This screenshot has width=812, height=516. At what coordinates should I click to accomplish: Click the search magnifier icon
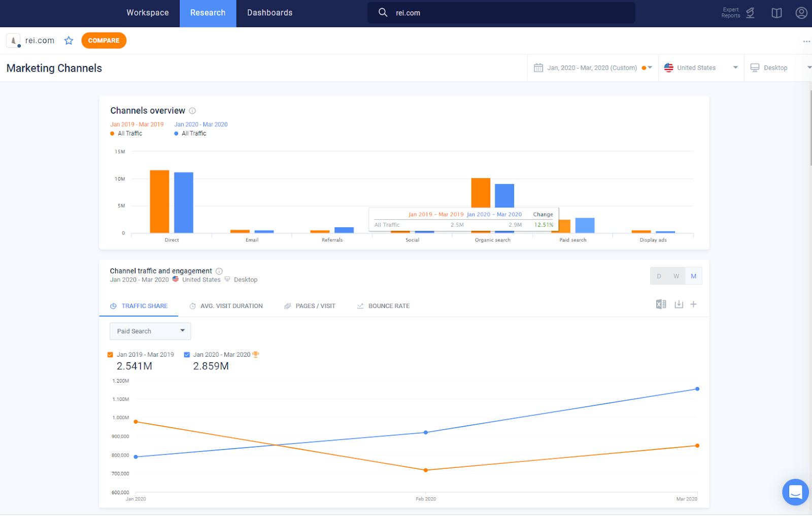383,12
